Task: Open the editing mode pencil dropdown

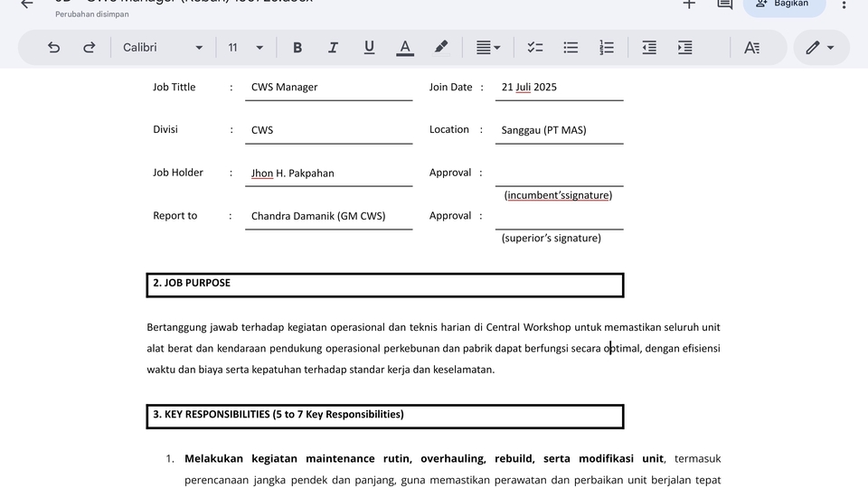Action: click(820, 48)
